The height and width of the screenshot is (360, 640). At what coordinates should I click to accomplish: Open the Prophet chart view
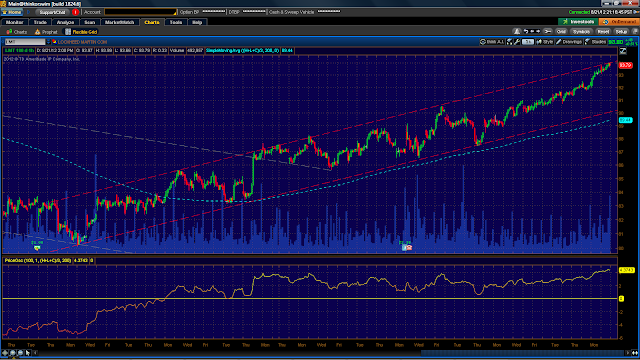(x=46, y=32)
